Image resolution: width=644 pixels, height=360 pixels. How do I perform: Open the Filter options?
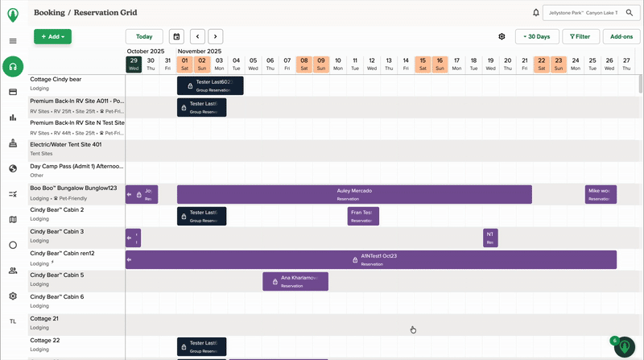point(580,36)
